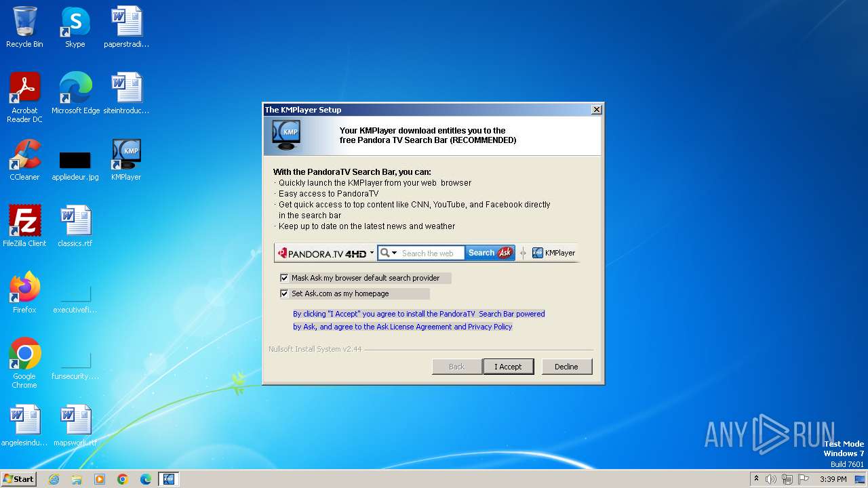Viewport: 868px width, 488px height.
Task: Click the KMP monitor logo in setup header
Action: [285, 135]
